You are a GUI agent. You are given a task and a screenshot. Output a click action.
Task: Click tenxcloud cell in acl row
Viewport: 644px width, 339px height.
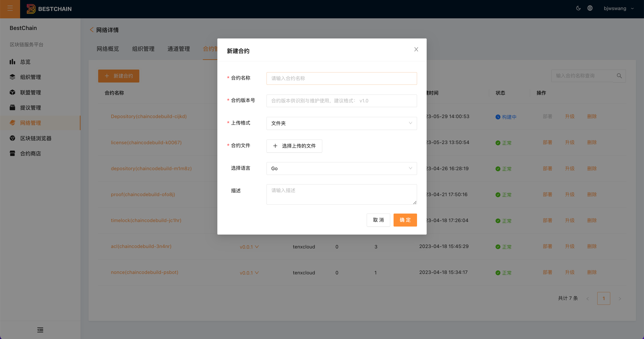pyautogui.click(x=304, y=247)
